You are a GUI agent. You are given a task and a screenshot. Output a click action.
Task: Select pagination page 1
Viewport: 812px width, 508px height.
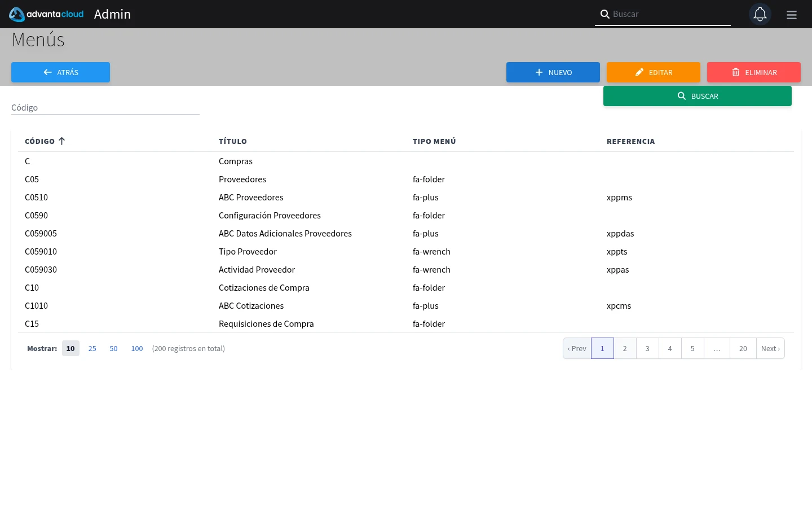pos(602,348)
